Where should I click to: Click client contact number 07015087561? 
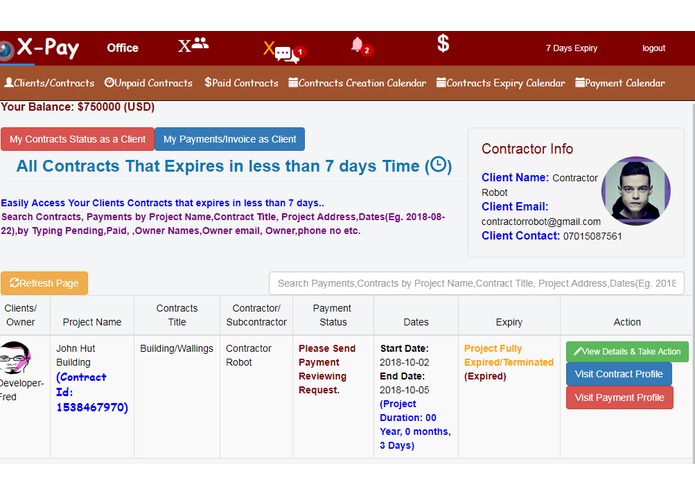[592, 236]
